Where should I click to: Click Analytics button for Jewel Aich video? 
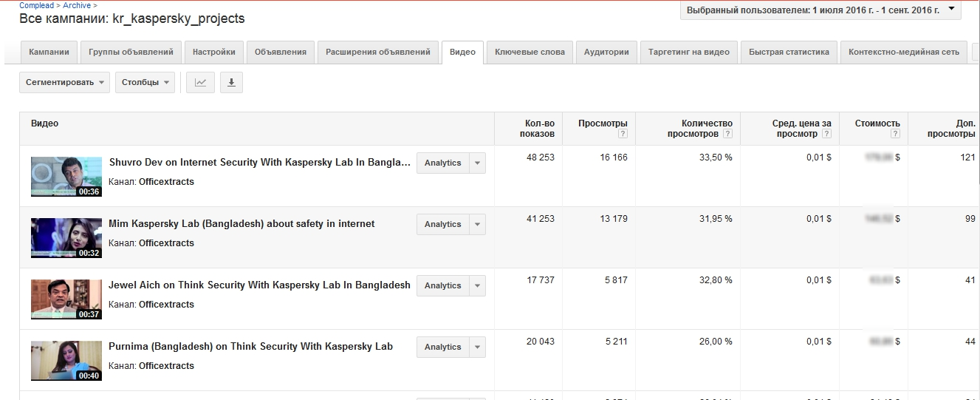(x=442, y=286)
